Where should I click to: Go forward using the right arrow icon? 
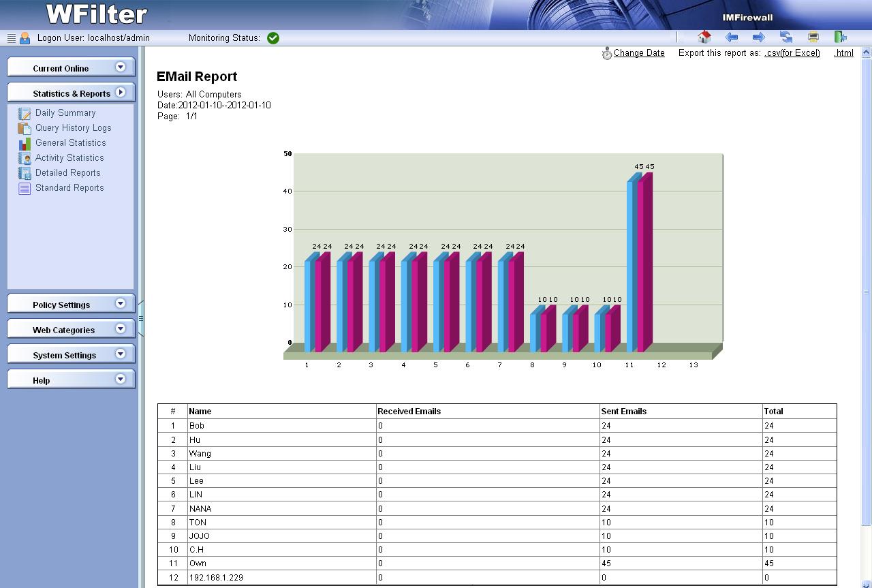pos(758,37)
